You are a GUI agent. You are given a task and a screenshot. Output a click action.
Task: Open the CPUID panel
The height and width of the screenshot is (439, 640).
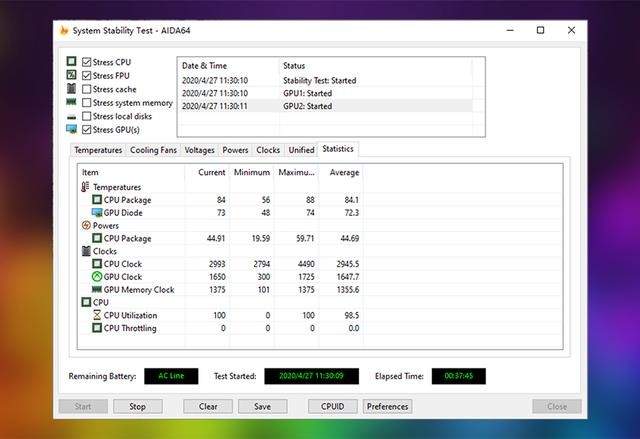coord(333,406)
